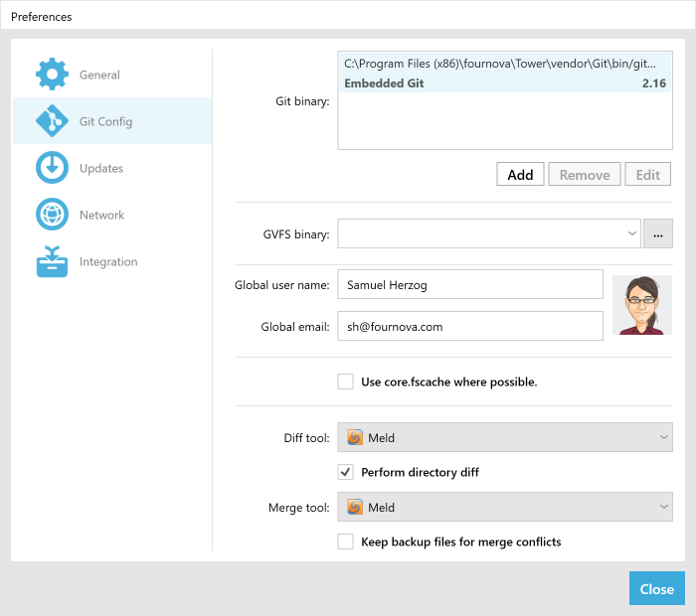Open the Network preferences label
The height and width of the screenshot is (616, 696).
tap(101, 215)
